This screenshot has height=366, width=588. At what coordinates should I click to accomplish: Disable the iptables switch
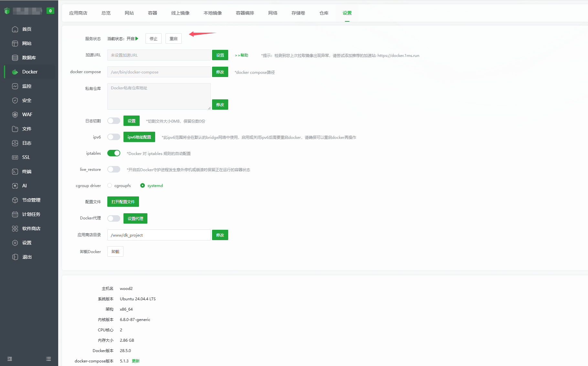pyautogui.click(x=114, y=153)
